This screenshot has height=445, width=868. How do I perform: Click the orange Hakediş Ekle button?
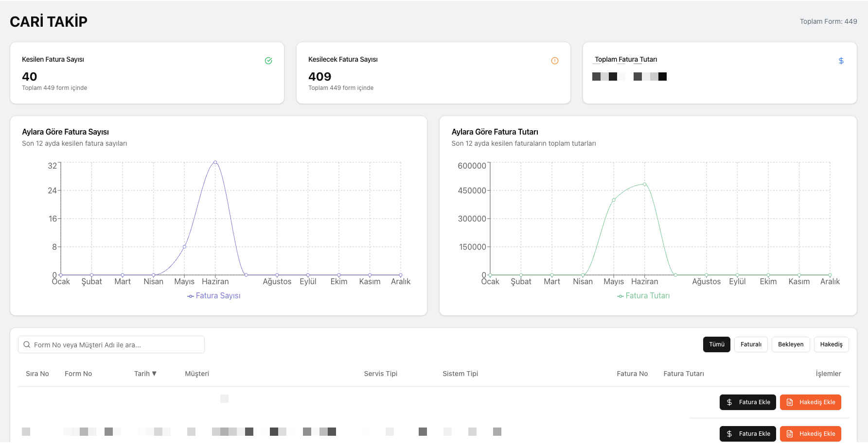(811, 402)
